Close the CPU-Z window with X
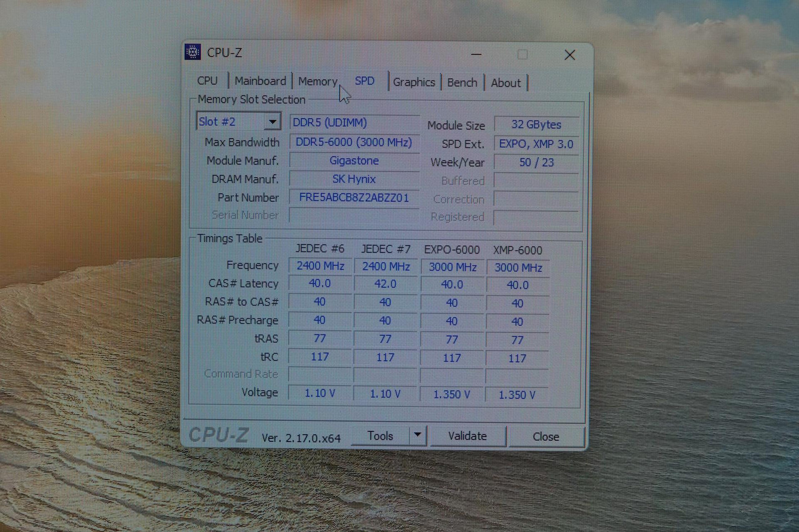The height and width of the screenshot is (532, 799). (x=569, y=55)
